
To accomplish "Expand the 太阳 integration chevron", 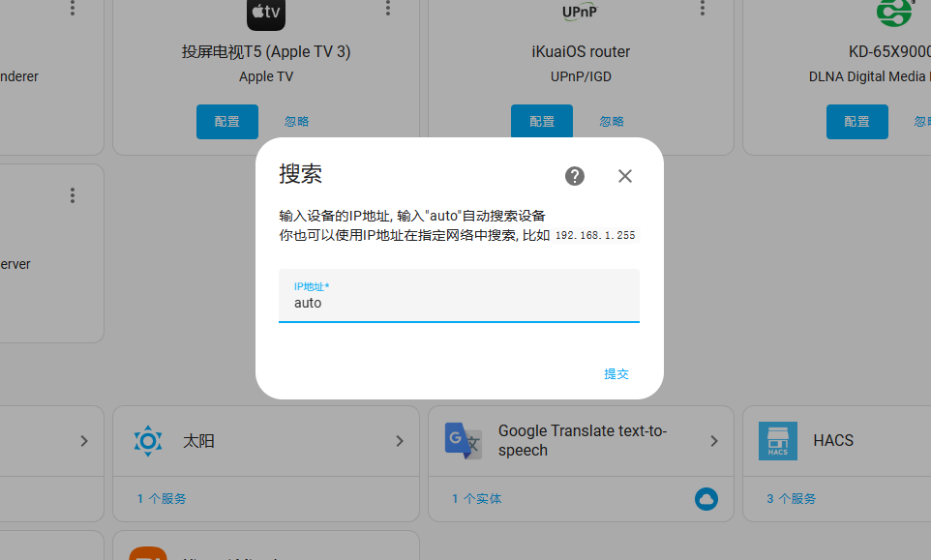I will (x=400, y=441).
